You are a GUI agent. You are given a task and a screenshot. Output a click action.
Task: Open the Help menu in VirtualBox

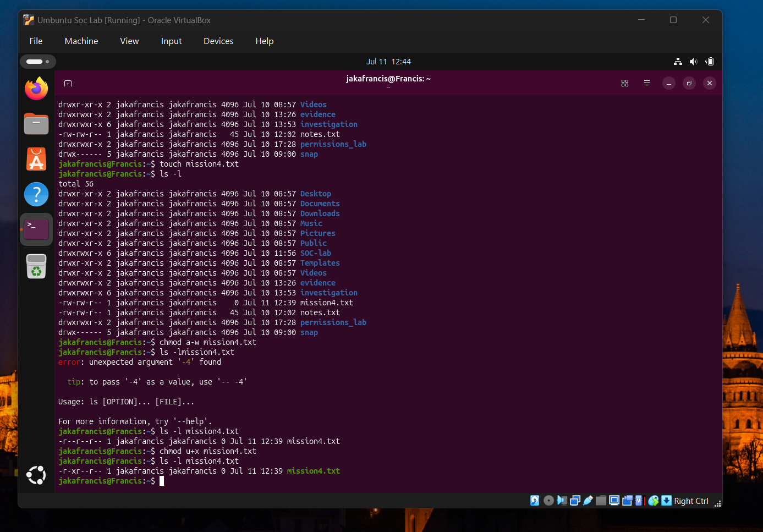pyautogui.click(x=264, y=41)
